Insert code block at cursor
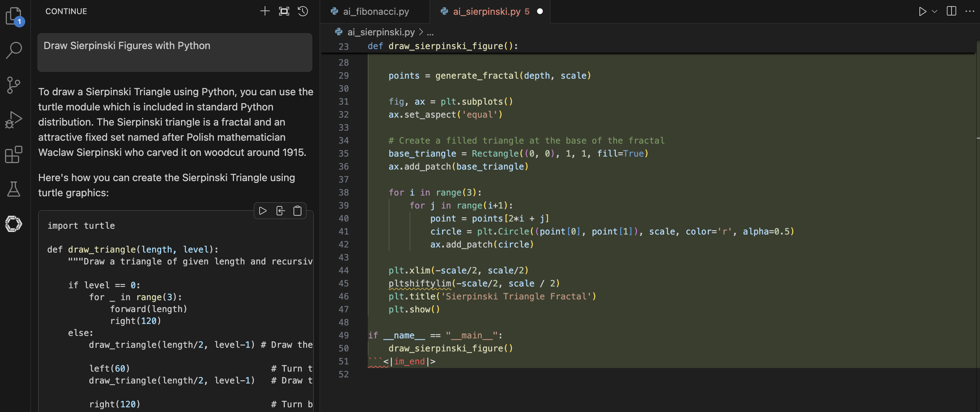The width and height of the screenshot is (980, 412). [x=280, y=211]
